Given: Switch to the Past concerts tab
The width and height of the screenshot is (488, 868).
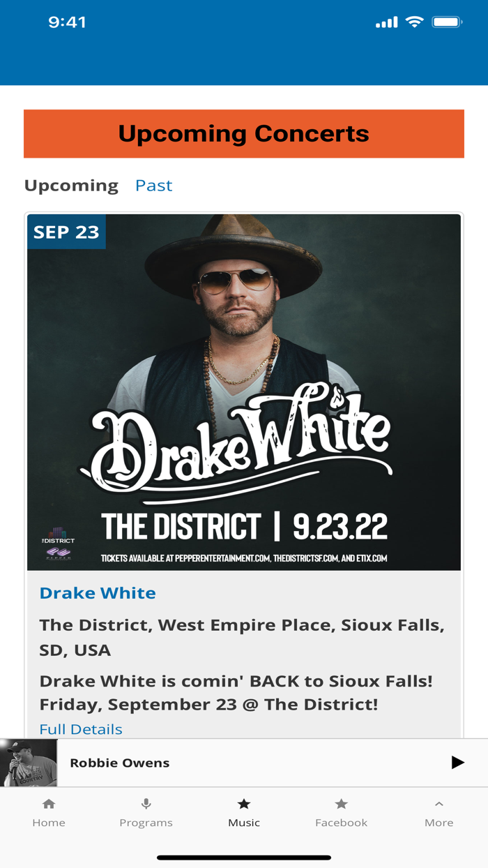Looking at the screenshot, I should coord(153,185).
